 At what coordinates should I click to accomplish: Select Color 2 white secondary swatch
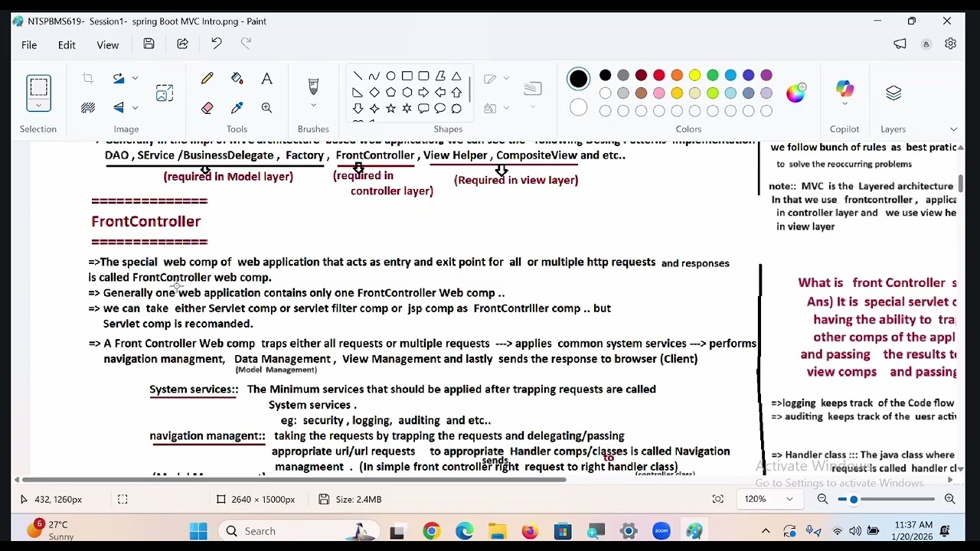[x=578, y=108]
